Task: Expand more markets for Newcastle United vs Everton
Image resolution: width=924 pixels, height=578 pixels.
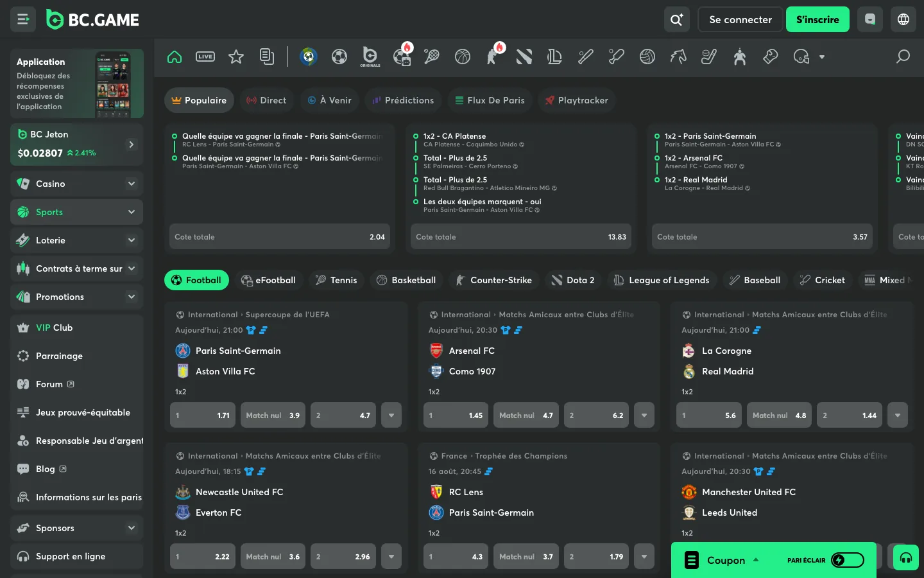Action: click(x=391, y=557)
